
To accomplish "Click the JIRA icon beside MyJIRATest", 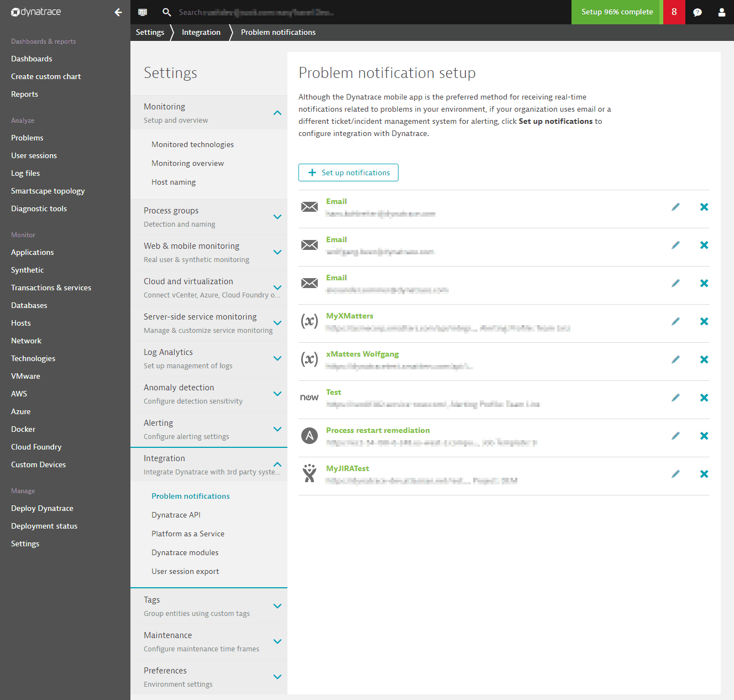I will pyautogui.click(x=310, y=473).
